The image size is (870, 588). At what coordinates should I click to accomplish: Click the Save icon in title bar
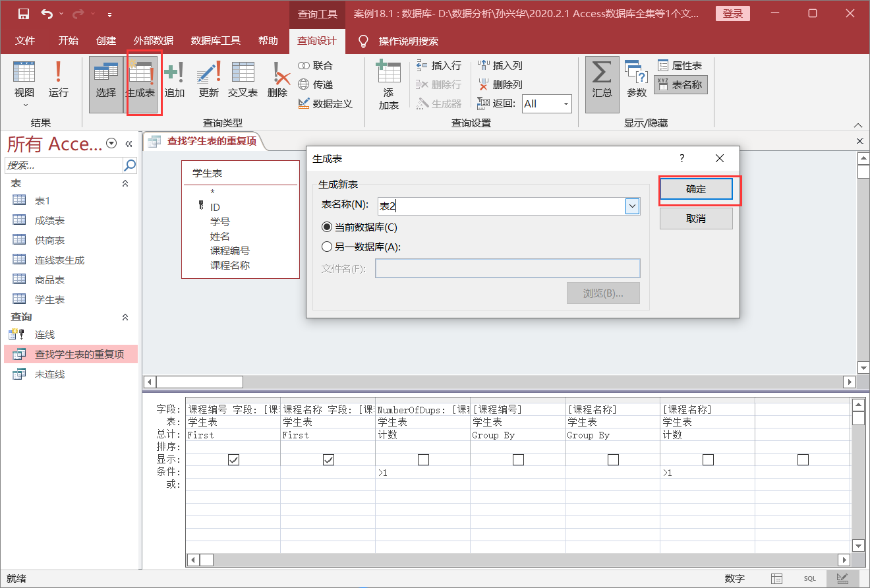pos(23,13)
